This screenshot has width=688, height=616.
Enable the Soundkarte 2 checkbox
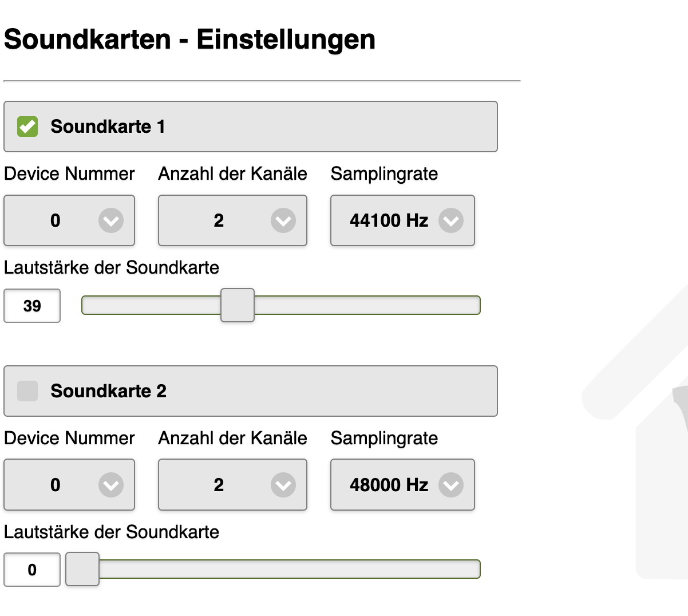pyautogui.click(x=27, y=391)
